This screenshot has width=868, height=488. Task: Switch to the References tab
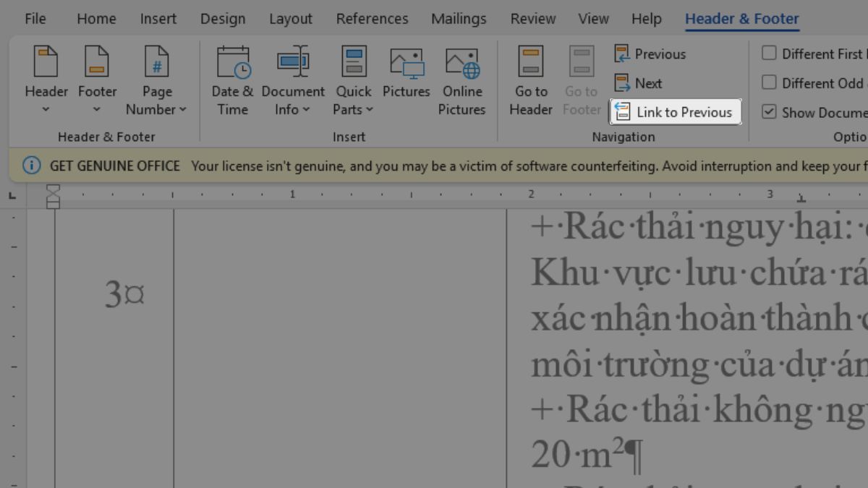point(372,19)
